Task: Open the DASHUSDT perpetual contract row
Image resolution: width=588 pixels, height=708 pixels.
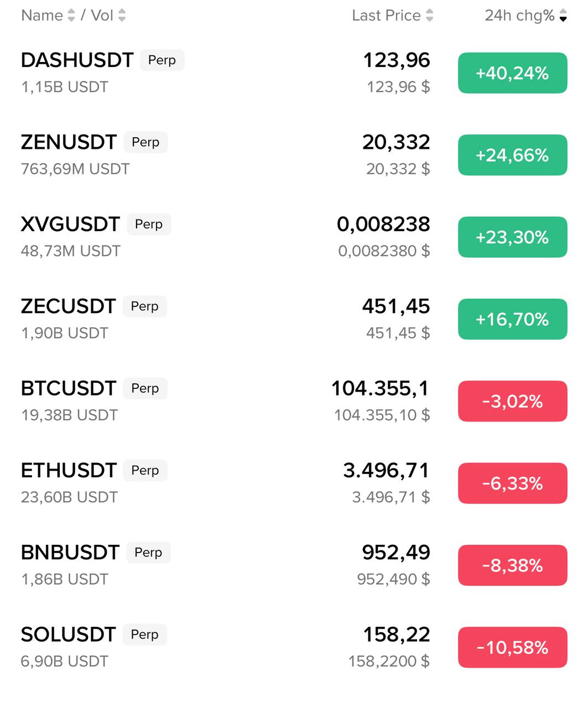Action: coord(77,60)
